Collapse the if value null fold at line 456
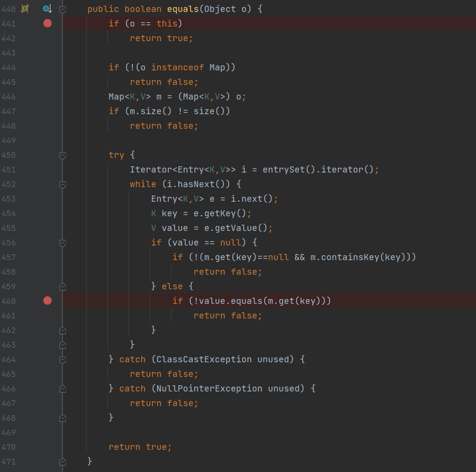 (62, 243)
